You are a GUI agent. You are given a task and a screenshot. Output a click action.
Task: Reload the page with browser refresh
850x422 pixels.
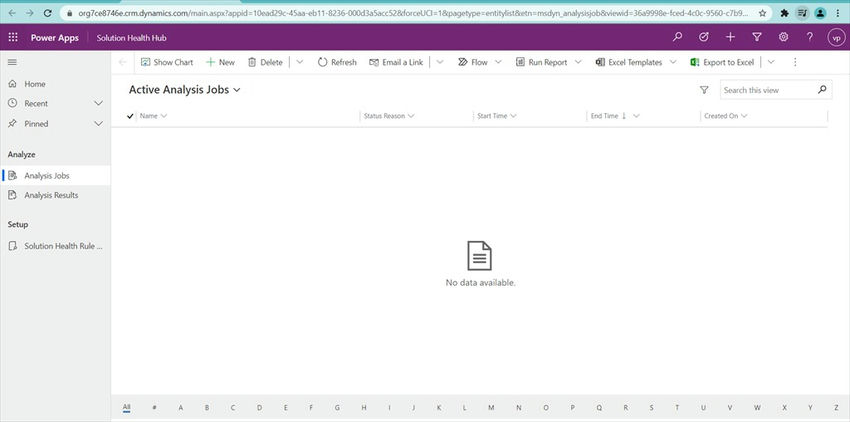click(48, 13)
